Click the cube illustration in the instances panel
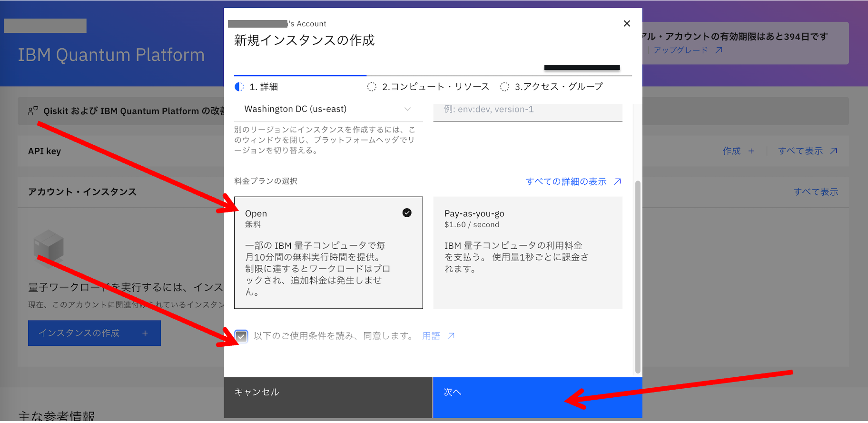 pyautogui.click(x=49, y=247)
